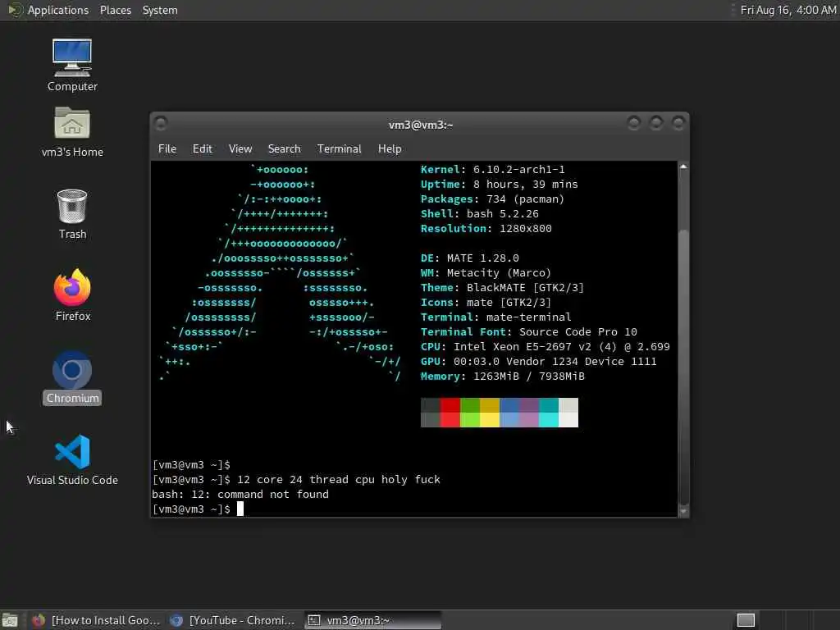Open the Places menu
This screenshot has width=840, height=630.
115,10
